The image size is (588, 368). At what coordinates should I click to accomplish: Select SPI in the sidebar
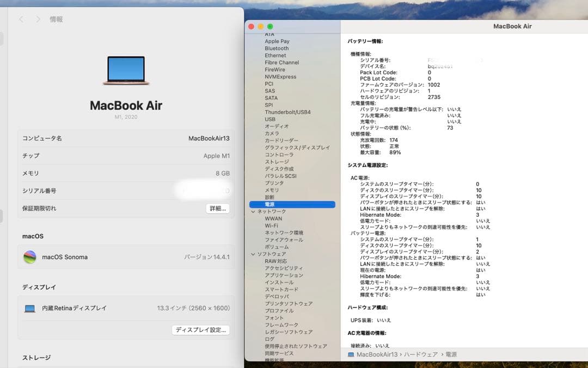269,105
